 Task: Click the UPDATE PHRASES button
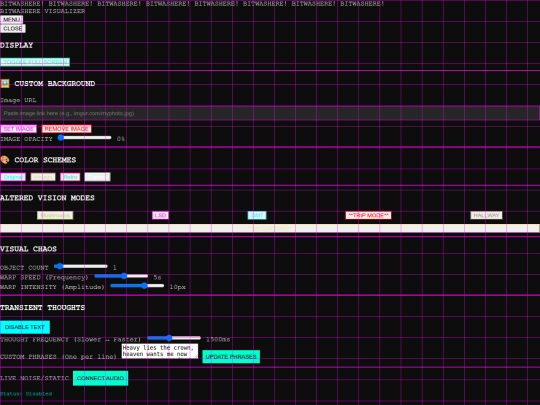(x=231, y=357)
